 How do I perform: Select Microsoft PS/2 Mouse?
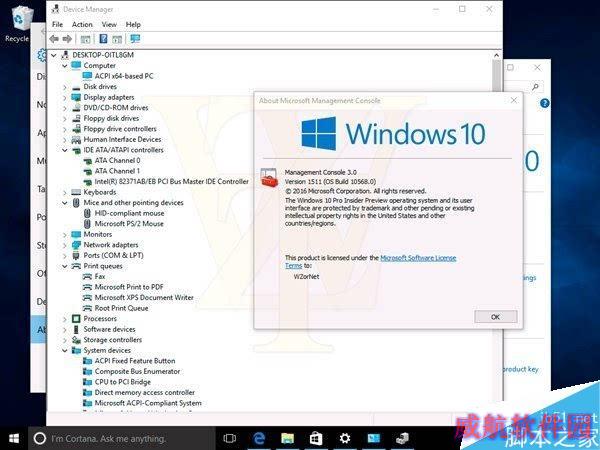coord(129,223)
